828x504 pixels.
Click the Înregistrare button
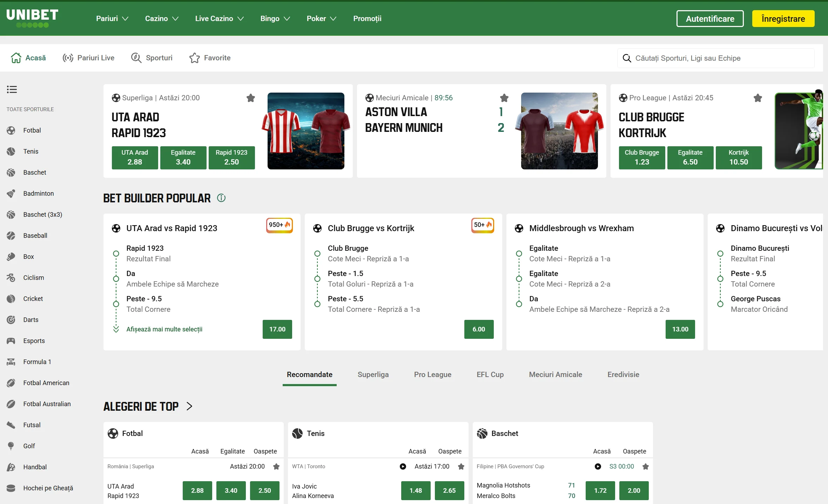(x=783, y=19)
